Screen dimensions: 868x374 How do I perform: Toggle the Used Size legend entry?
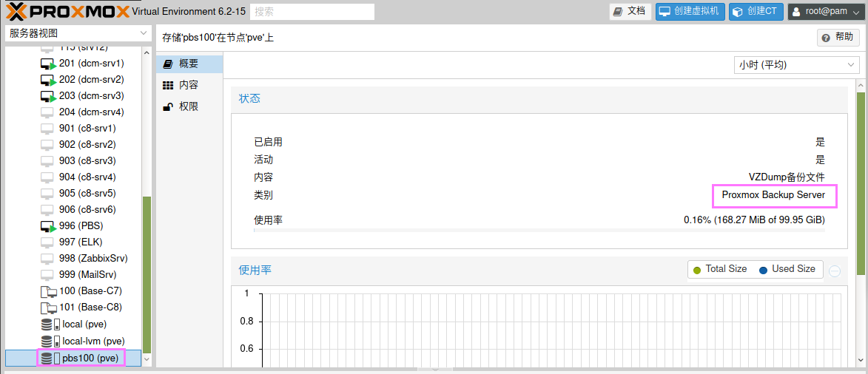[787, 270]
